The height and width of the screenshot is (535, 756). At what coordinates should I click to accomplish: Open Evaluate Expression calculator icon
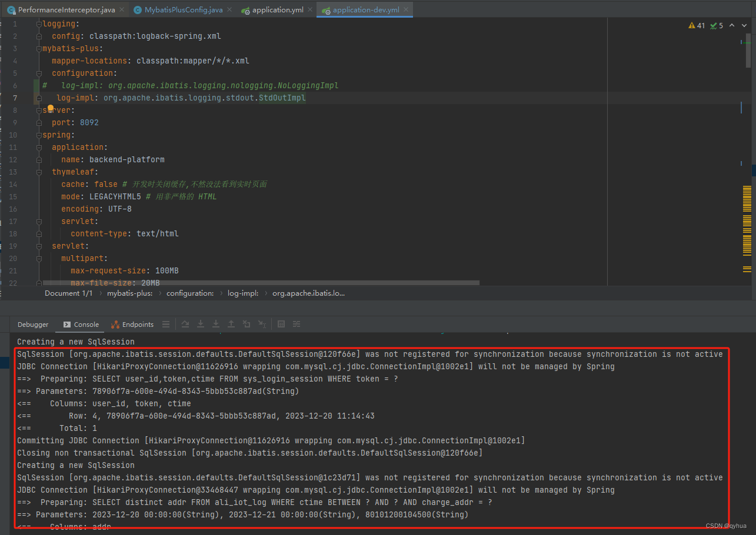coord(281,325)
